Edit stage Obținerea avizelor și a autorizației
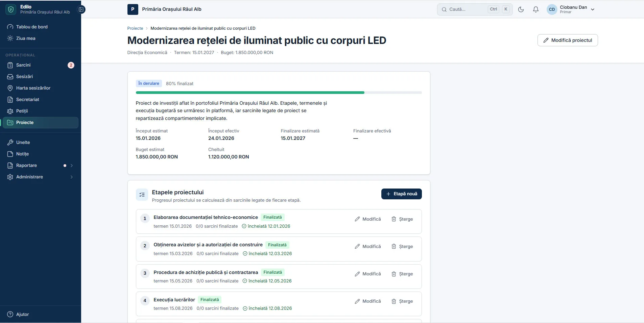 click(368, 247)
